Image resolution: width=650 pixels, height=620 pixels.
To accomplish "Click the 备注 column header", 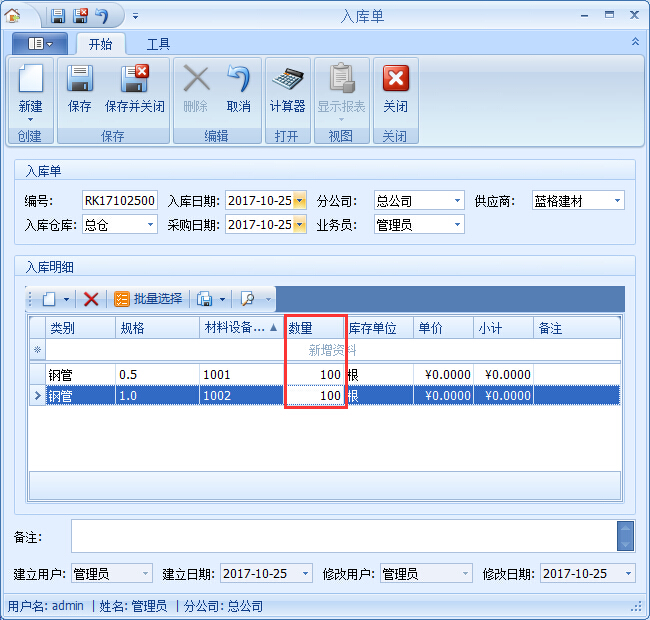I will [x=577, y=328].
